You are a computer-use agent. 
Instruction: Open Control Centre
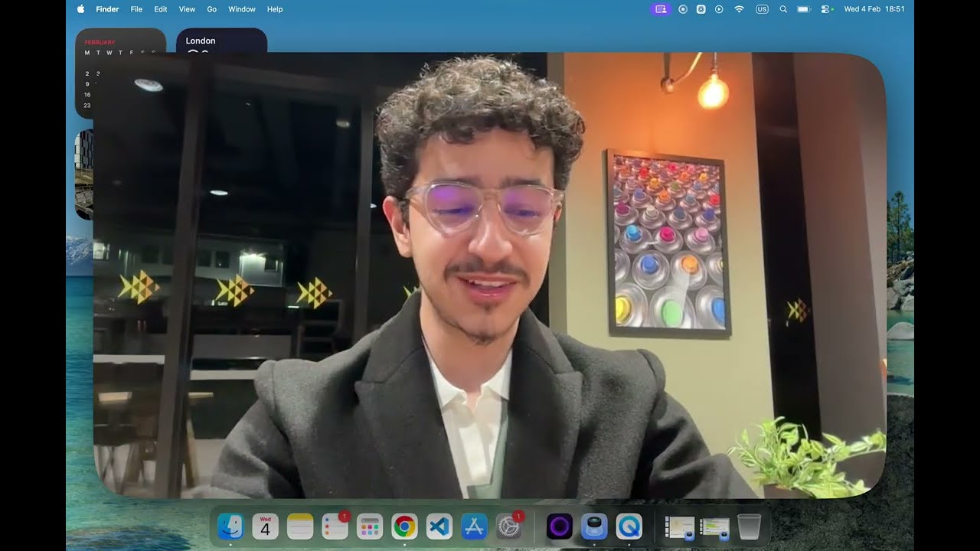(x=827, y=9)
